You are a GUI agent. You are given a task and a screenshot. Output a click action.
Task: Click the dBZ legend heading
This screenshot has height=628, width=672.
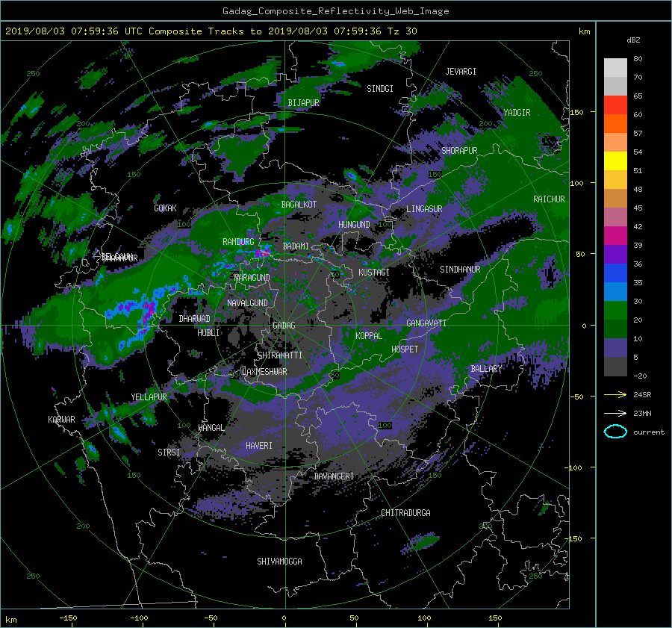coord(633,40)
